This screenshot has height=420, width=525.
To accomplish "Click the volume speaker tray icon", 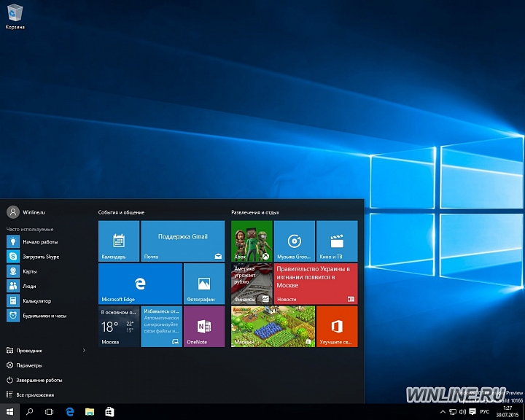I will 462,412.
